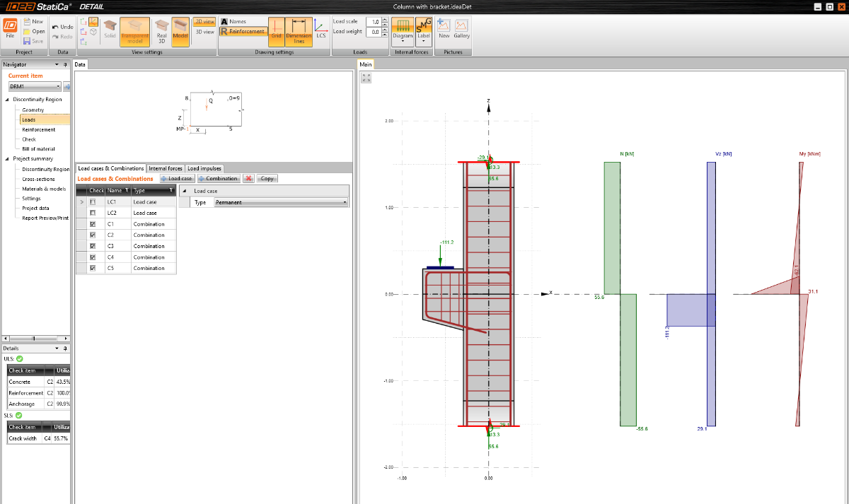This screenshot has width=849, height=504.
Task: Expand the view with the fullscreen icon
Action: click(366, 78)
